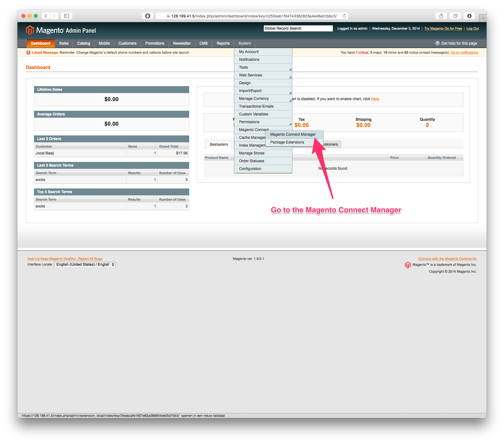Click the Safari back arrow button
Image resolution: width=504 pixels, height=443 pixels.
point(46,16)
